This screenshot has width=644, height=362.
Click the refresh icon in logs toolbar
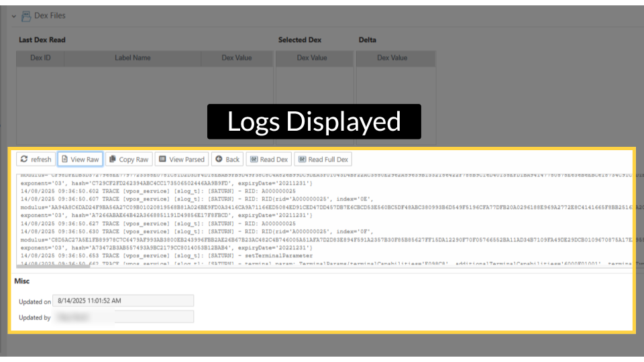(25, 160)
